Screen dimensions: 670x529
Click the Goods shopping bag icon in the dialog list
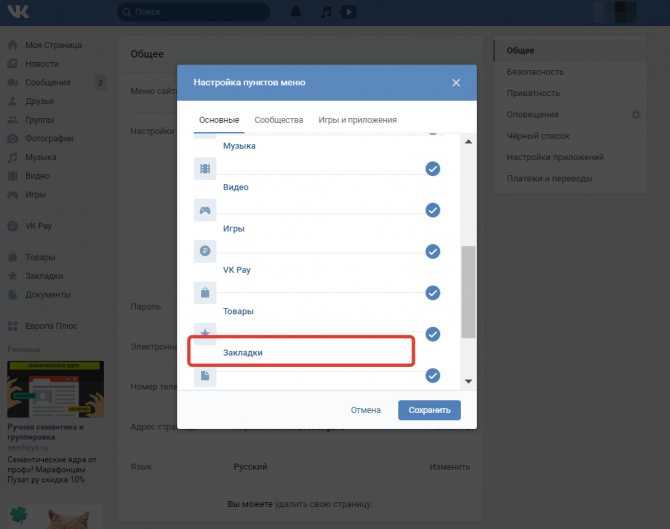205,293
